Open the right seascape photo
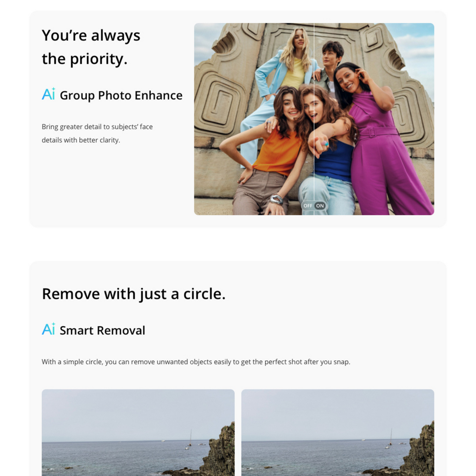 pos(337,432)
